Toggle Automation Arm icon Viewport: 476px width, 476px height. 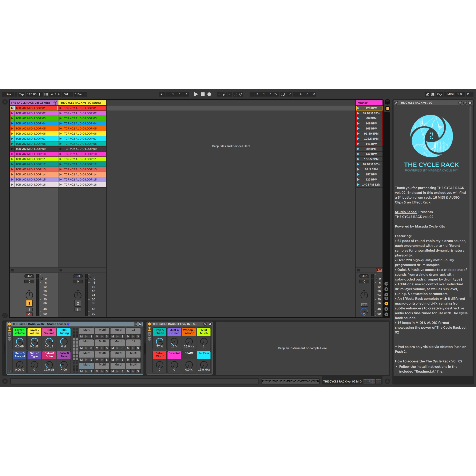click(x=224, y=94)
